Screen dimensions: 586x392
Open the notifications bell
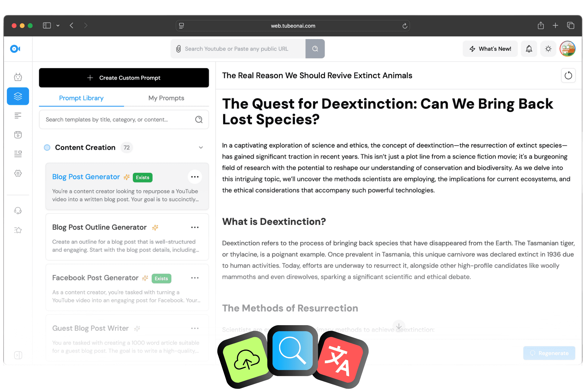click(529, 49)
